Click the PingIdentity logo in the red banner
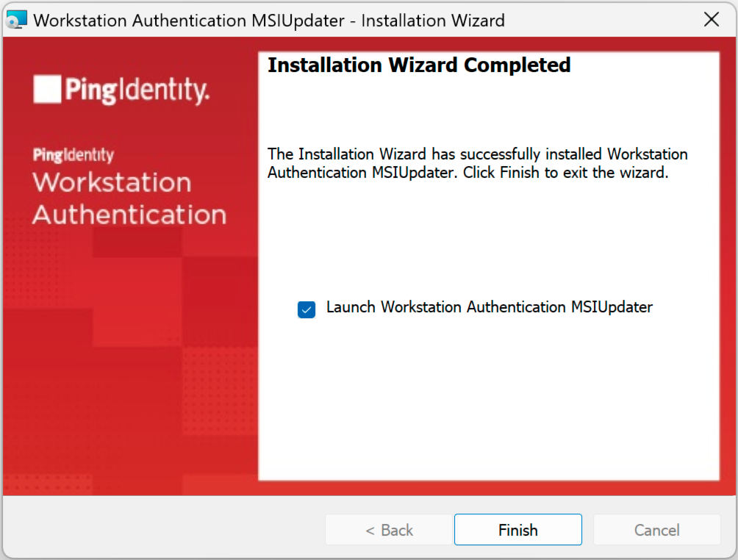738x560 pixels. pyautogui.click(x=121, y=90)
